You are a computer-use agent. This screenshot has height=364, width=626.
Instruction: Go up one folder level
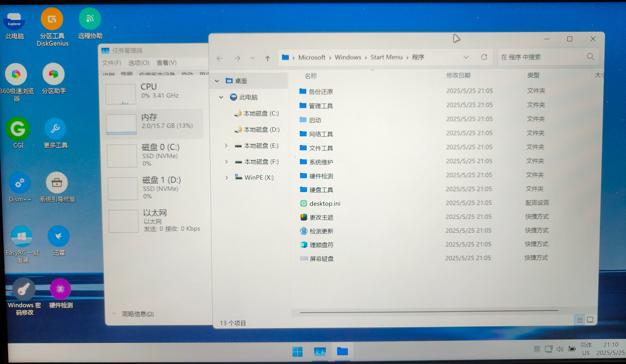point(268,58)
